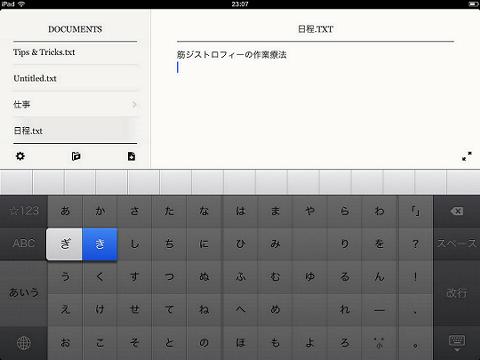Tap the お key

(65, 343)
